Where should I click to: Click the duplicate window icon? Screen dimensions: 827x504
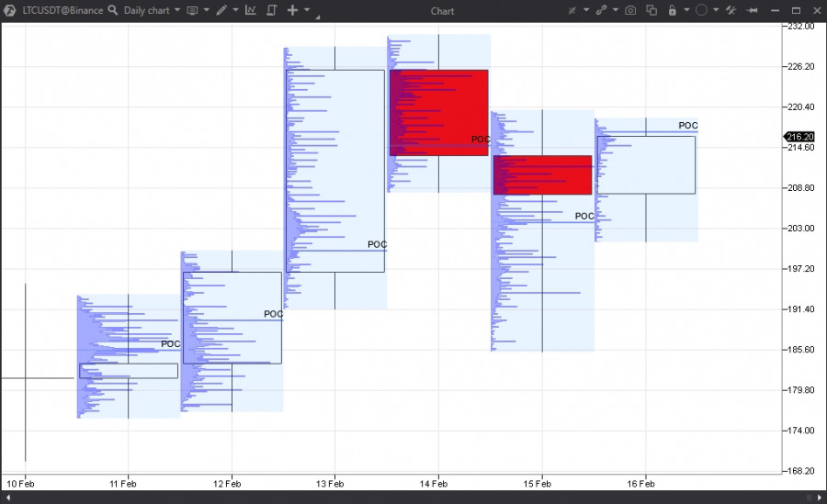tap(651, 10)
